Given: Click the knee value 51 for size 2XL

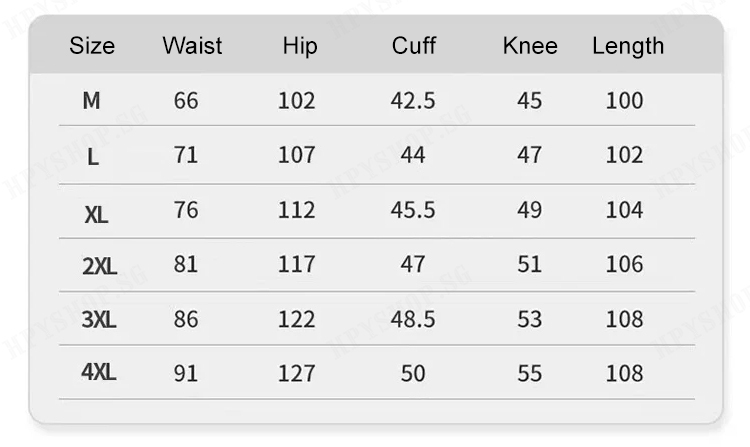Looking at the screenshot, I should (x=529, y=265).
